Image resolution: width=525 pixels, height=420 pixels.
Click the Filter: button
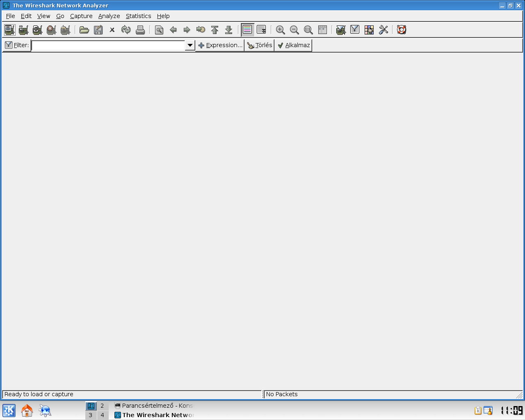(17, 45)
